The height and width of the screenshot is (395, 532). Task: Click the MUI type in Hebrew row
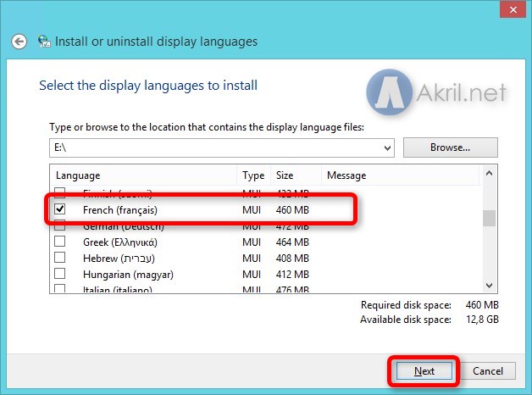tap(252, 259)
